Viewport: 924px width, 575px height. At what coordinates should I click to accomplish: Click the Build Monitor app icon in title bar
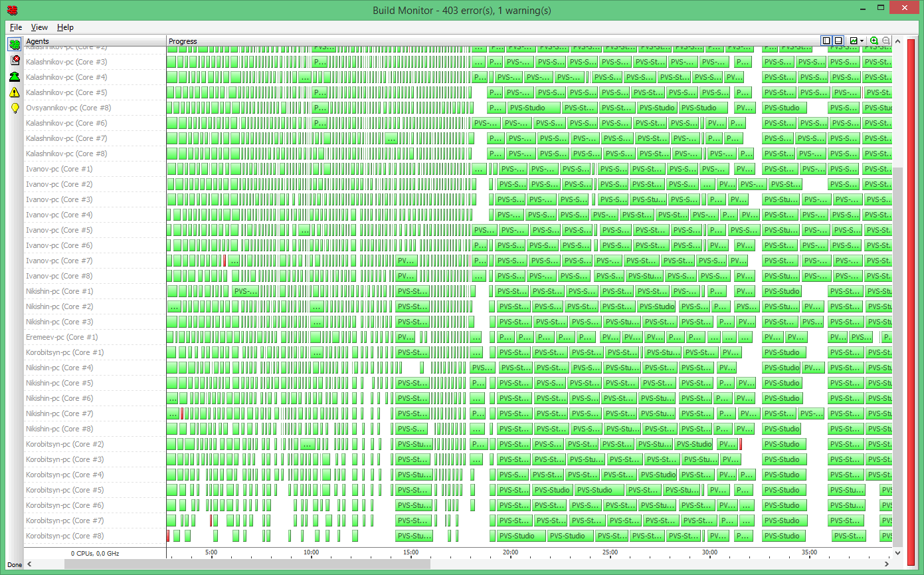tap(11, 10)
